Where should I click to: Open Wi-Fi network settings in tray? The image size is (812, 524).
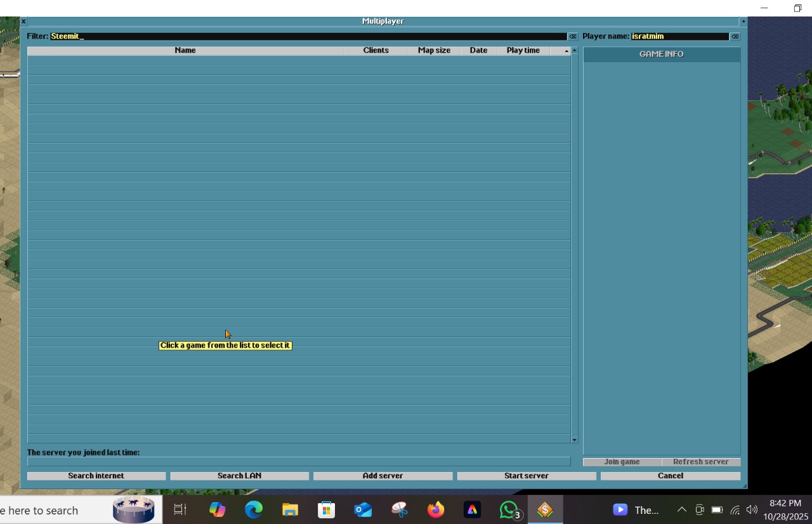pyautogui.click(x=735, y=510)
